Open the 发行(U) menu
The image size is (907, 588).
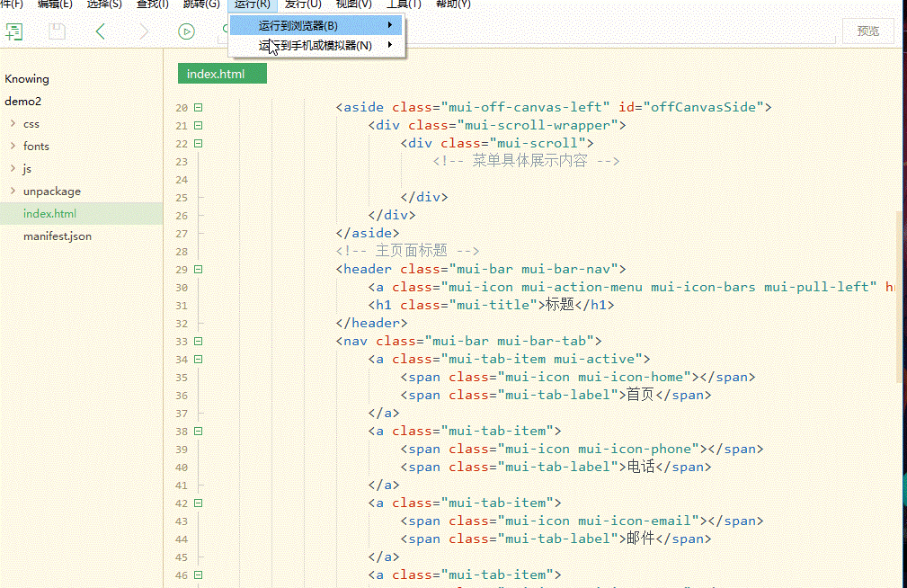point(303,4)
